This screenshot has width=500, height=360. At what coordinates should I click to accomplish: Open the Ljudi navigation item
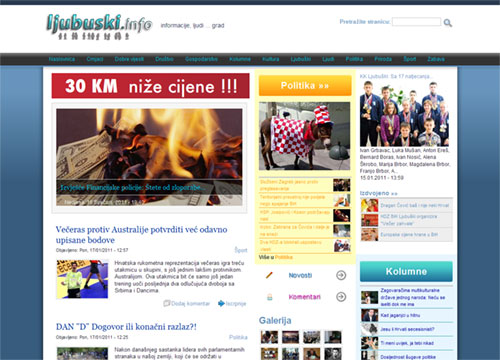tap(328, 59)
